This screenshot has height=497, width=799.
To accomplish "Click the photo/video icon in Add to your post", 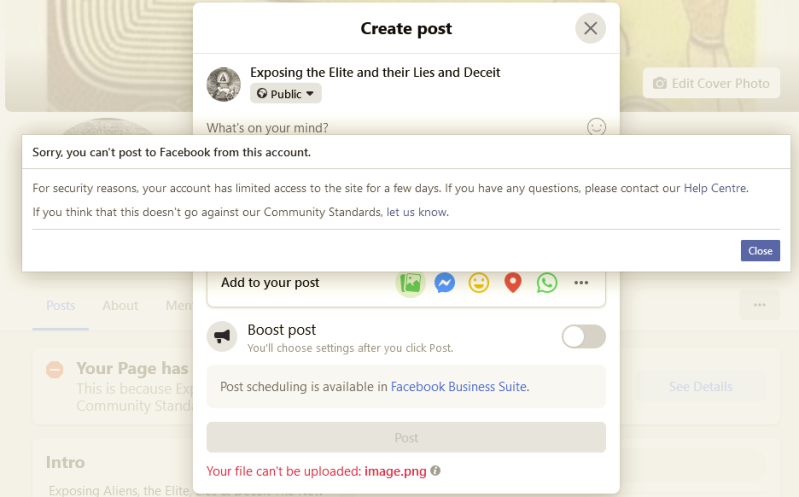I will (411, 283).
